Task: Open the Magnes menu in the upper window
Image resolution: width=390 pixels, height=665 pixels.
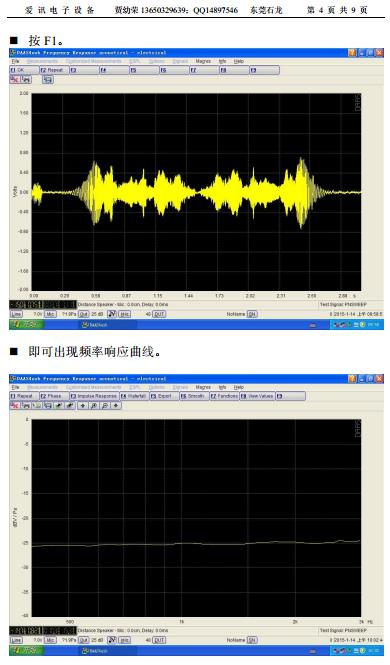Action: coord(203,61)
